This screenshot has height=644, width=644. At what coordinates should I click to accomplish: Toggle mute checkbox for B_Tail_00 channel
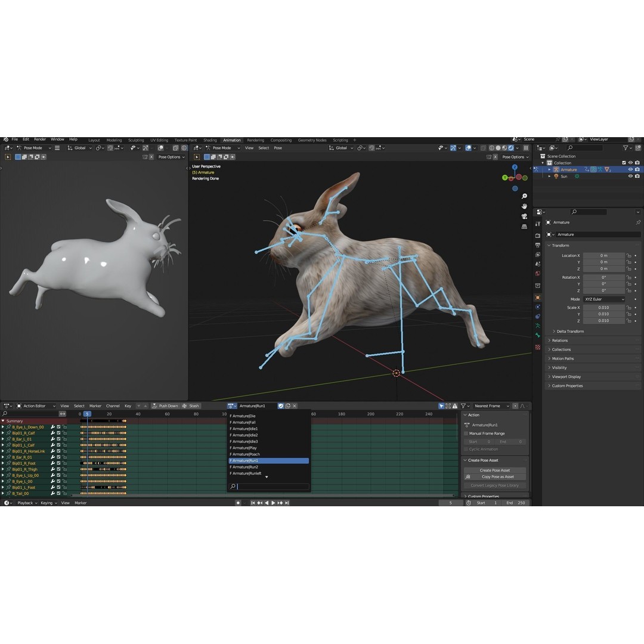58,493
